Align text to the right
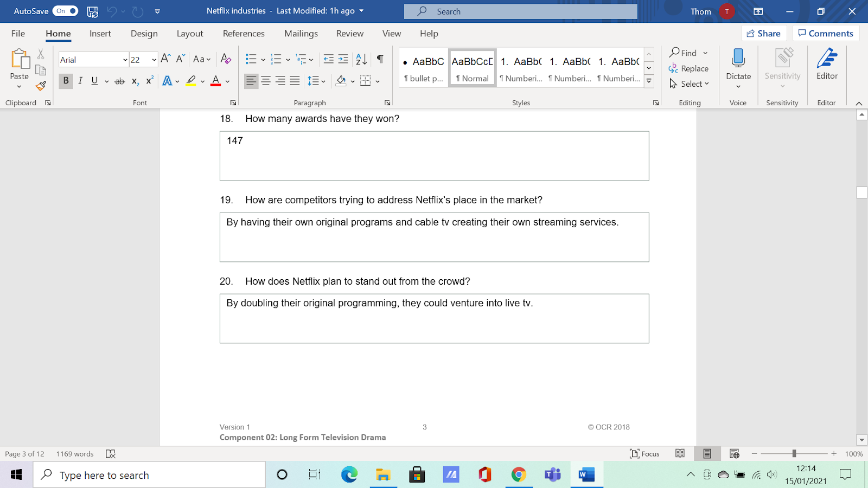Image resolution: width=868 pixels, height=488 pixels. click(280, 81)
